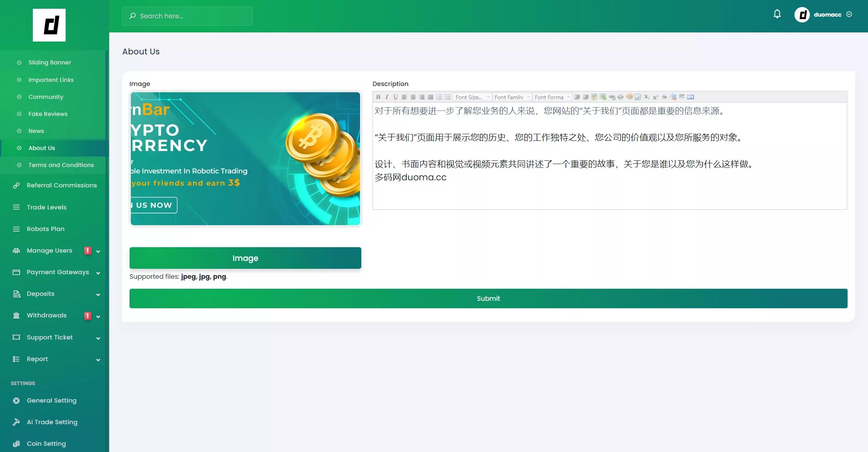Apply strikethrough text formatting

coord(664,97)
